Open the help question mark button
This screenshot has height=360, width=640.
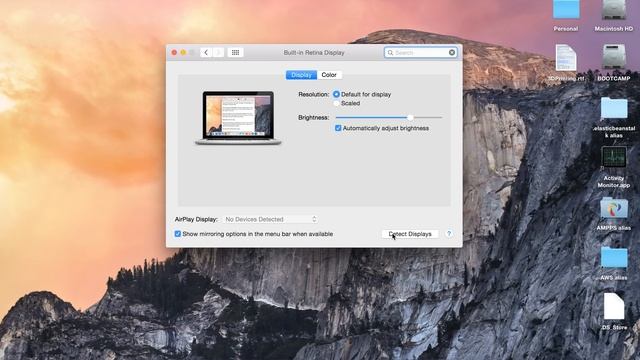pyautogui.click(x=449, y=234)
